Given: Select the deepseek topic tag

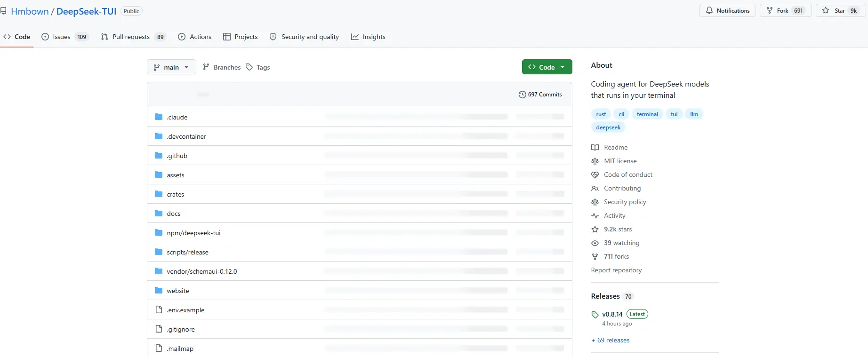Looking at the screenshot, I should point(608,127).
